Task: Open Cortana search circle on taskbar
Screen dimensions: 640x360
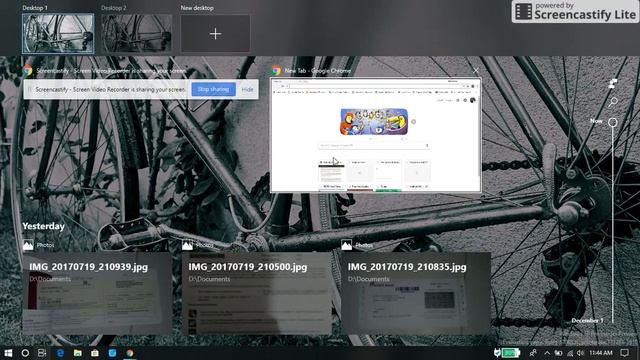Action: (25, 353)
